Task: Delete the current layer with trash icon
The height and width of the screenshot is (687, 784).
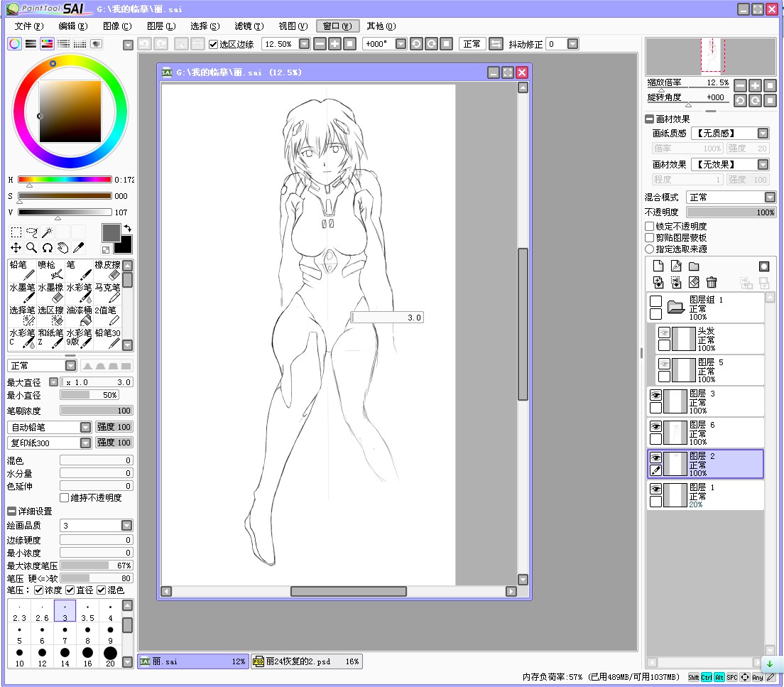Action: (712, 283)
